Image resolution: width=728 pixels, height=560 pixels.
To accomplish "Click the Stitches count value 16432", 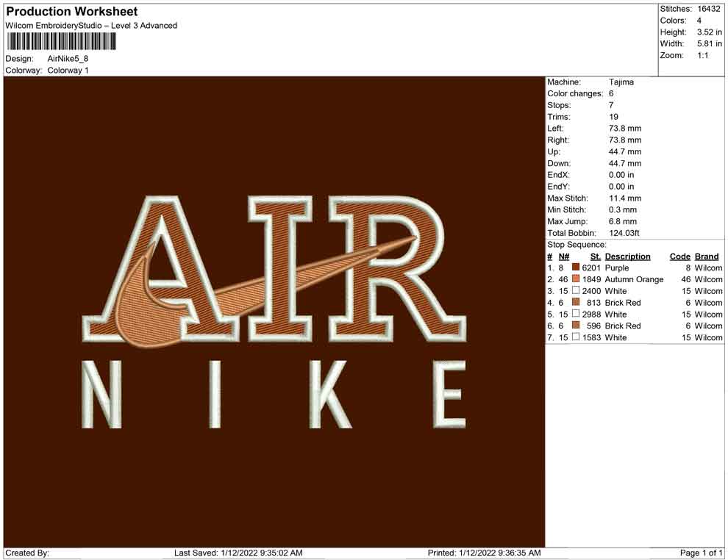I will click(709, 9).
